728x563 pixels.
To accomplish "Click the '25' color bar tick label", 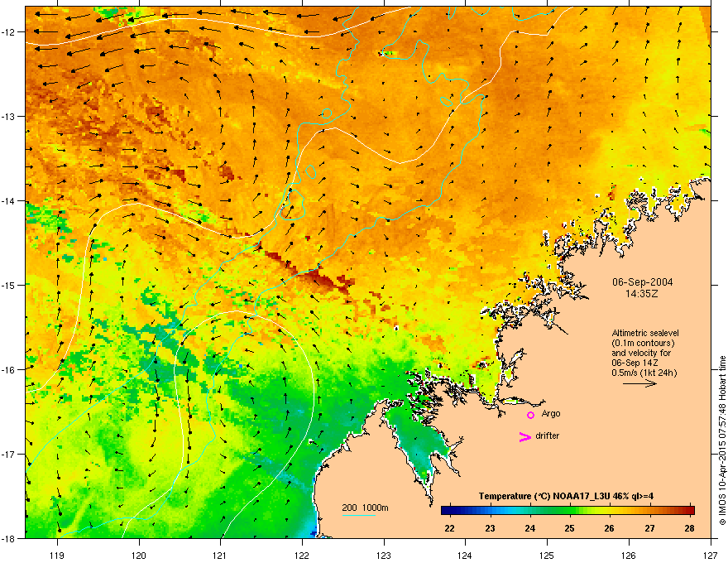I will (569, 528).
